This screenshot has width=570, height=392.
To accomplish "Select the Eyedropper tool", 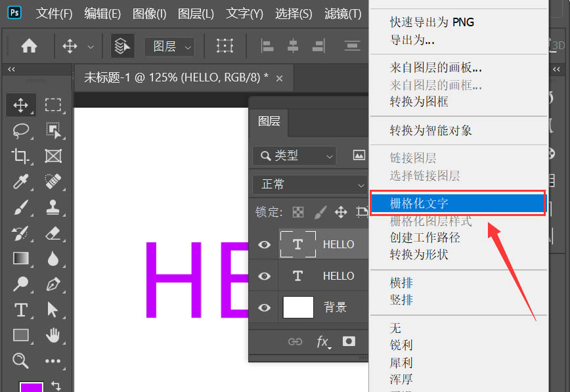I will pyautogui.click(x=21, y=181).
